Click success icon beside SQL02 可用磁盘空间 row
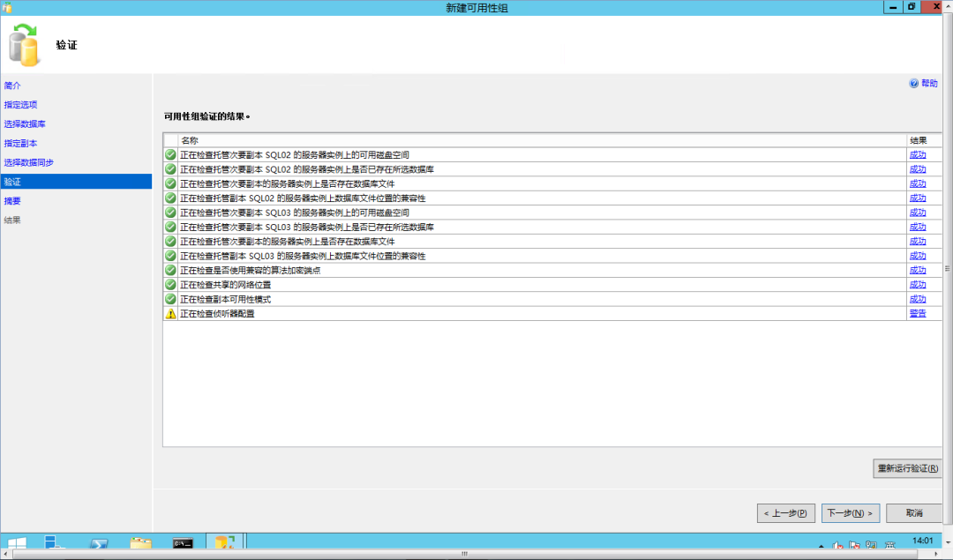 tap(171, 155)
